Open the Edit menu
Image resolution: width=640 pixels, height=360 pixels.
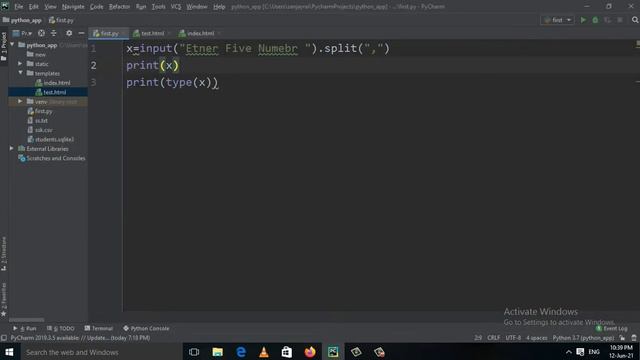click(x=33, y=7)
